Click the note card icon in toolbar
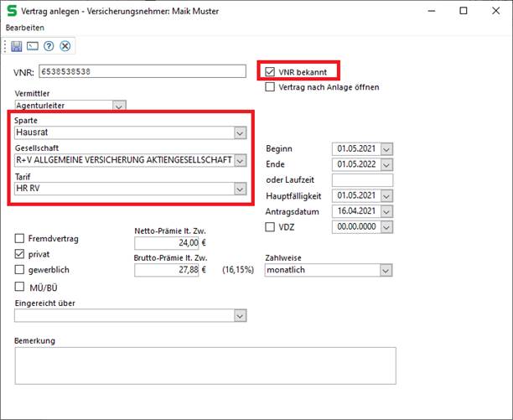Viewport: 513px width, 420px height. click(x=33, y=45)
